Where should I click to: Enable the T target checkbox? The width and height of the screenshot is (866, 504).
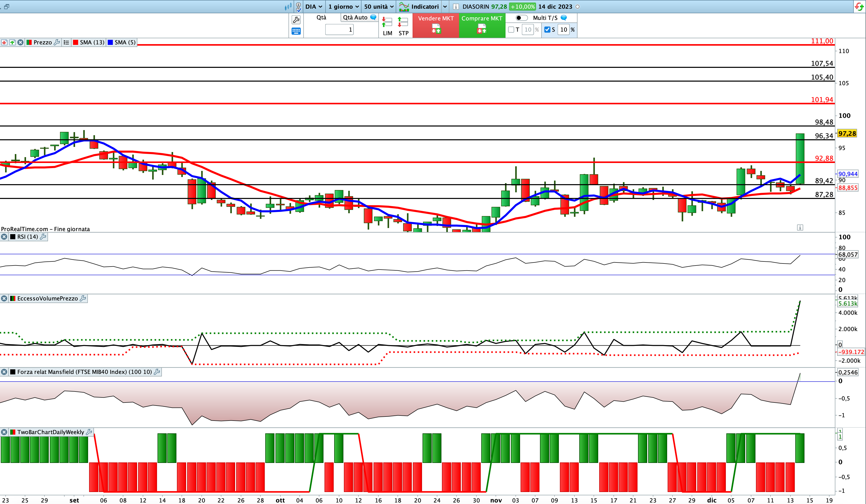[x=511, y=30]
